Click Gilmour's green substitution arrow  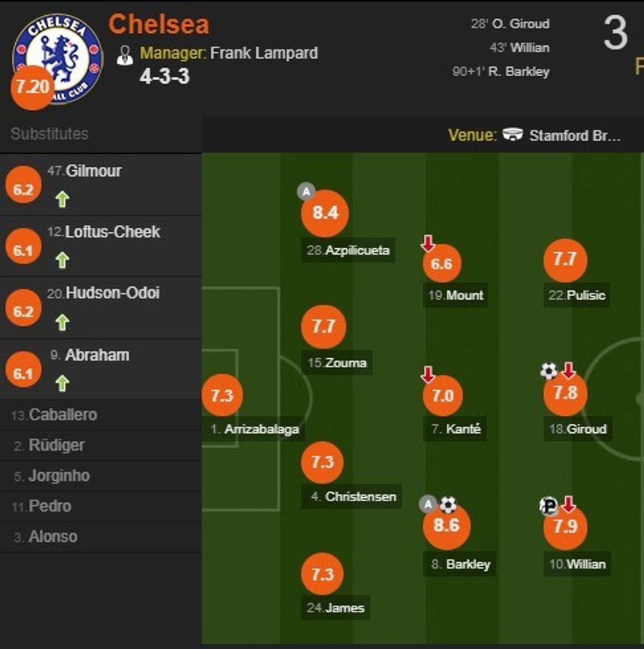(62, 199)
